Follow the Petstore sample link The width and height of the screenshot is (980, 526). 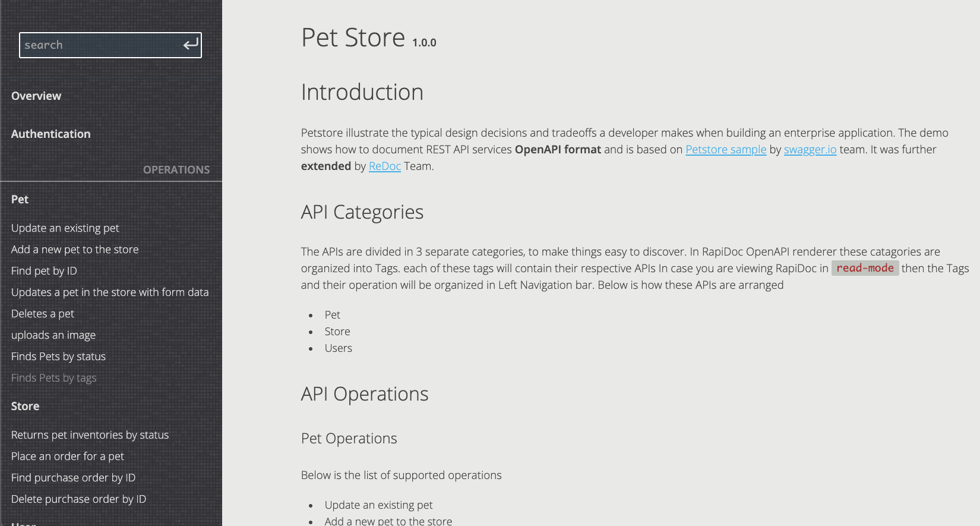pyautogui.click(x=726, y=150)
